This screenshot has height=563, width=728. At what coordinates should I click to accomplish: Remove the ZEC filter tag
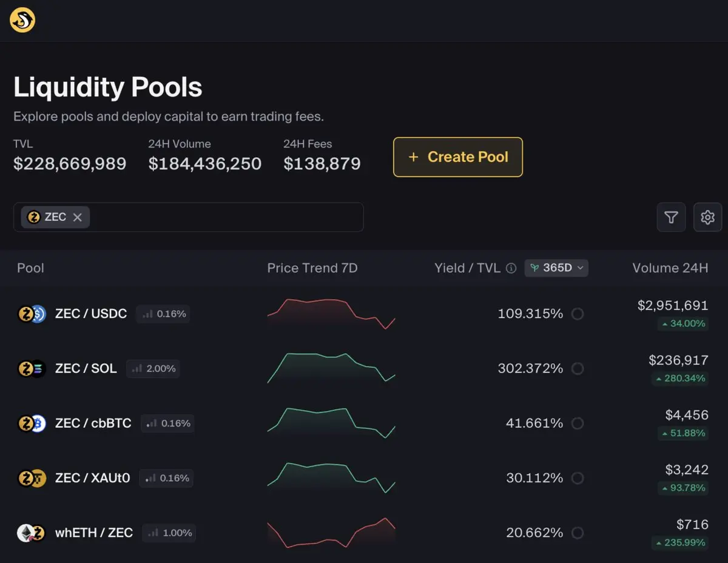pos(78,217)
